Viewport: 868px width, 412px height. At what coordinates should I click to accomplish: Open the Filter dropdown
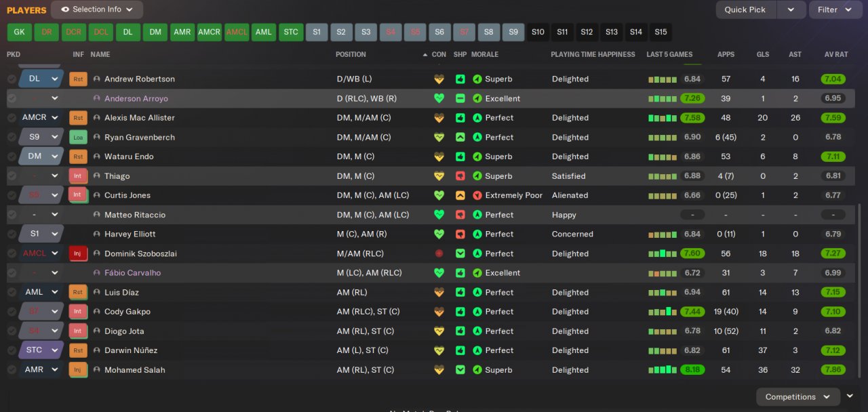point(835,9)
